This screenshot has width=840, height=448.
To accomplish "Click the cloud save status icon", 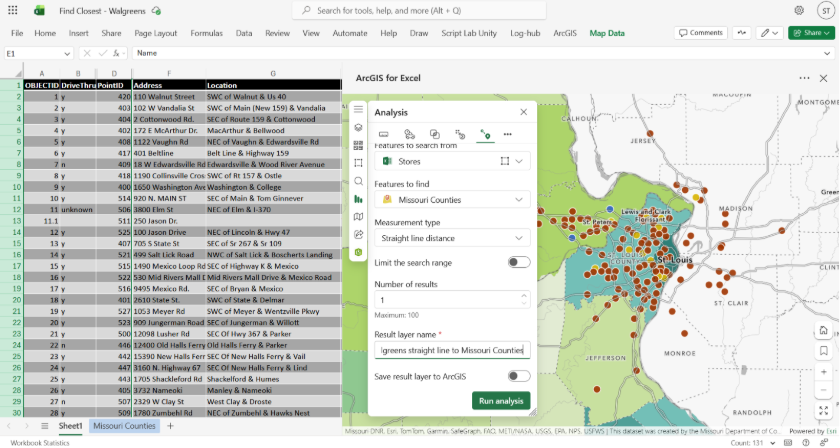I will coord(156,11).
